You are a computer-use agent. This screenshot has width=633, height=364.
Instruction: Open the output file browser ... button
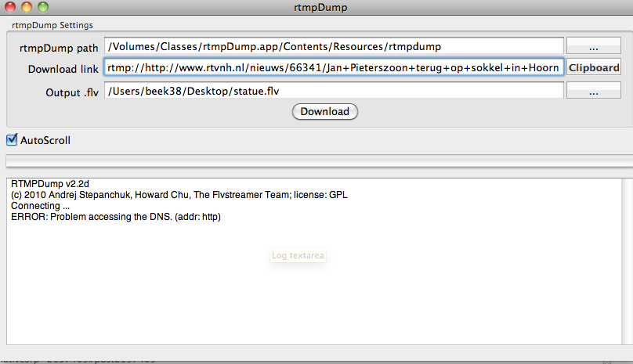coord(593,92)
